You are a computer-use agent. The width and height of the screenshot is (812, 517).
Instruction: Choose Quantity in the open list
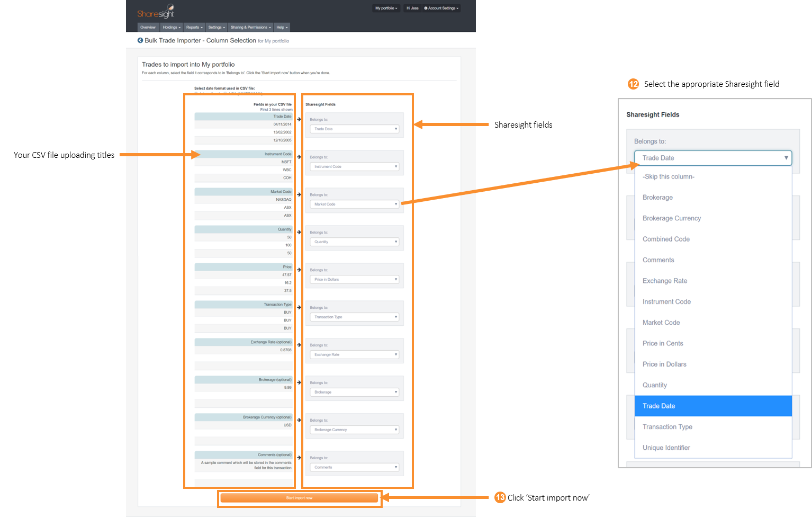click(x=713, y=385)
